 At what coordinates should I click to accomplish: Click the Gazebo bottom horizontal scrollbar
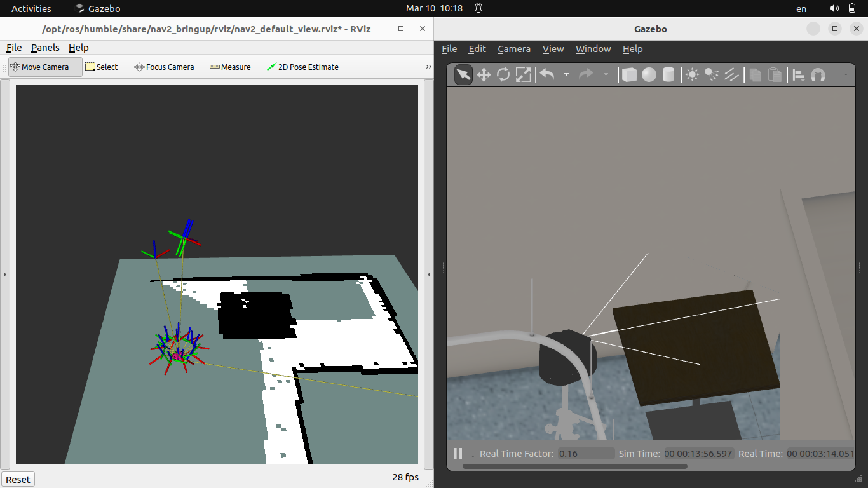pos(574,466)
